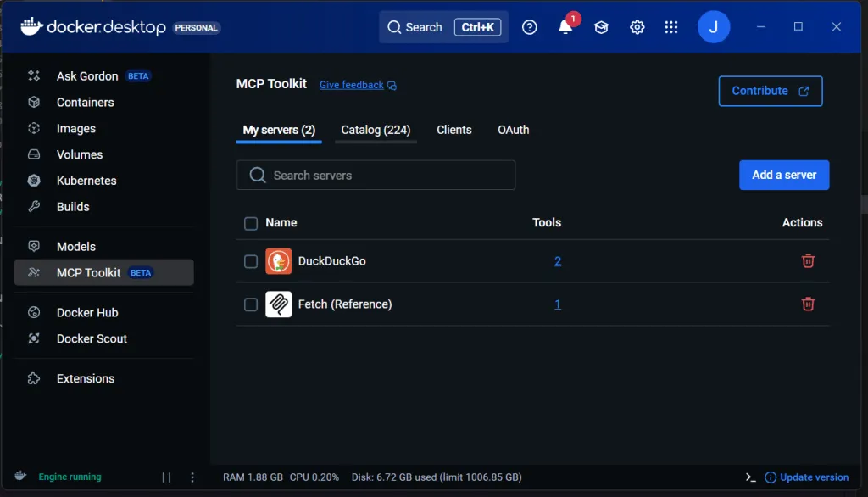Open the user account J avatar menu
Image resolution: width=868 pixels, height=497 pixels.
(x=713, y=26)
